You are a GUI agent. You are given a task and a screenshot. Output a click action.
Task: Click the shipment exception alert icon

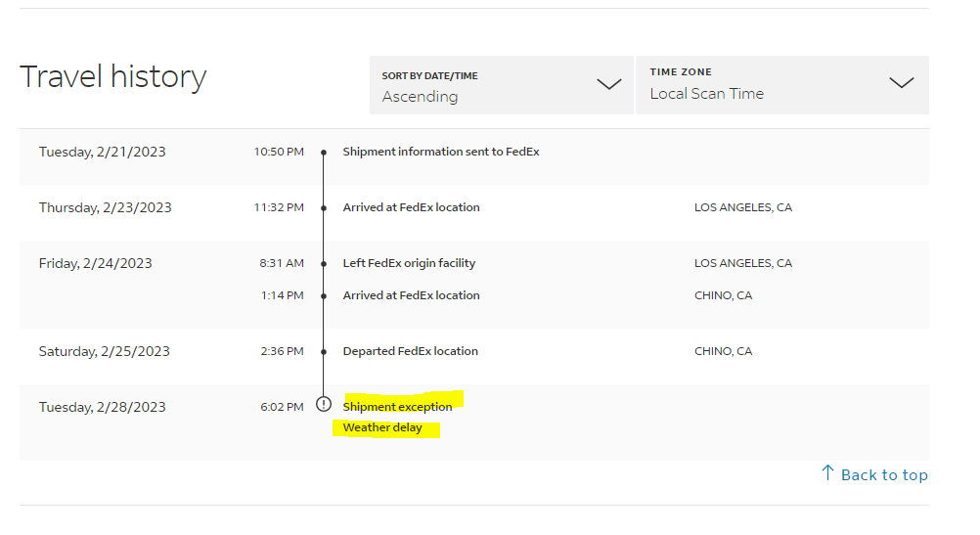tap(324, 404)
